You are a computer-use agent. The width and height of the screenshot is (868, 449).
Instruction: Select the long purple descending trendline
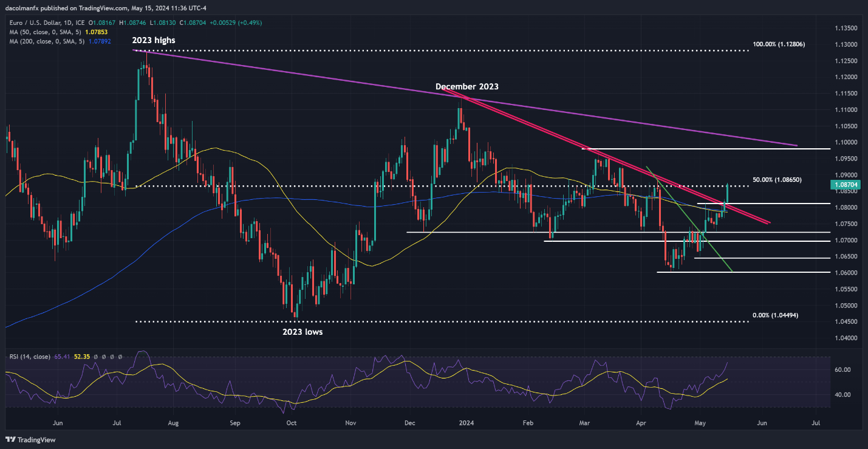(x=465, y=97)
